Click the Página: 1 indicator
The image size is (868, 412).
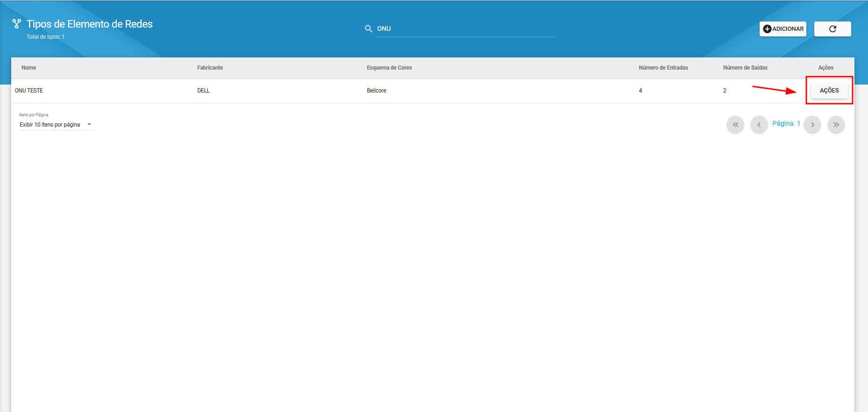click(786, 124)
